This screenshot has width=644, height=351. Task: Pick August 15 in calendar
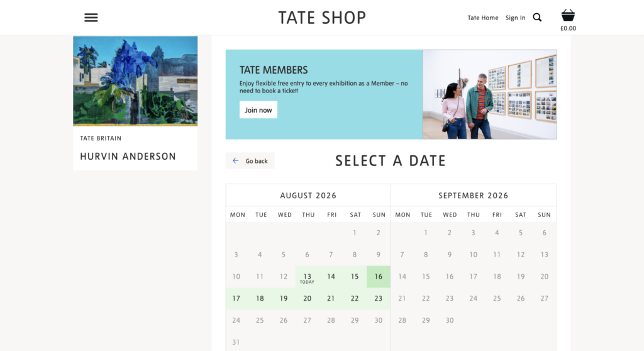tap(355, 277)
